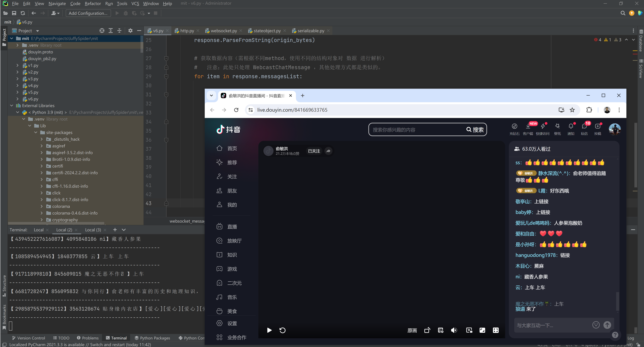Open the Problems tool window tab

[88, 338]
